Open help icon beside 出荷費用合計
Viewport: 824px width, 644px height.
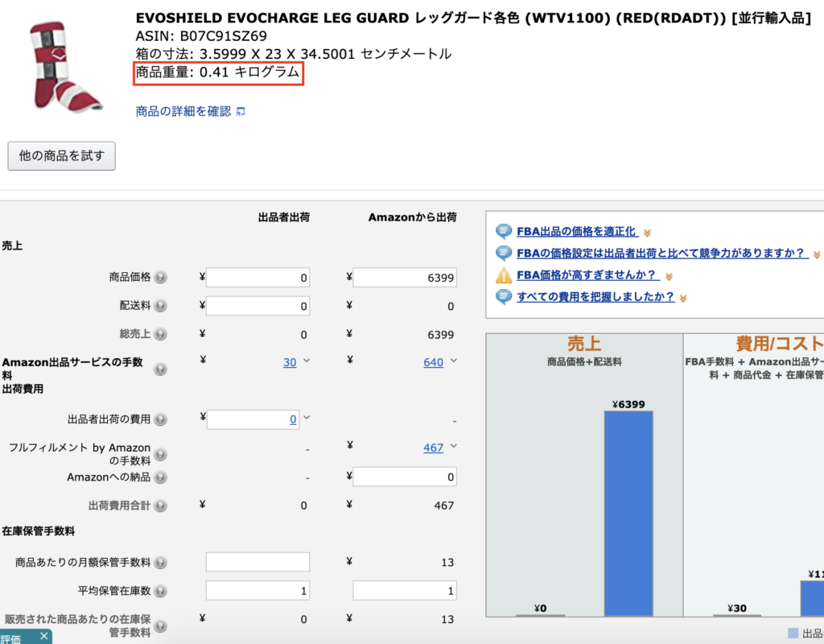160,506
